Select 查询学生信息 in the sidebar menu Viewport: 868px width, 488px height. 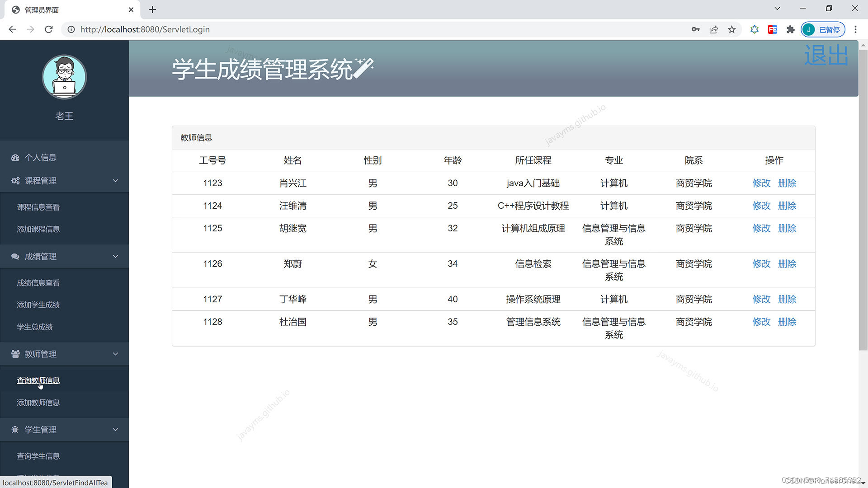38,456
